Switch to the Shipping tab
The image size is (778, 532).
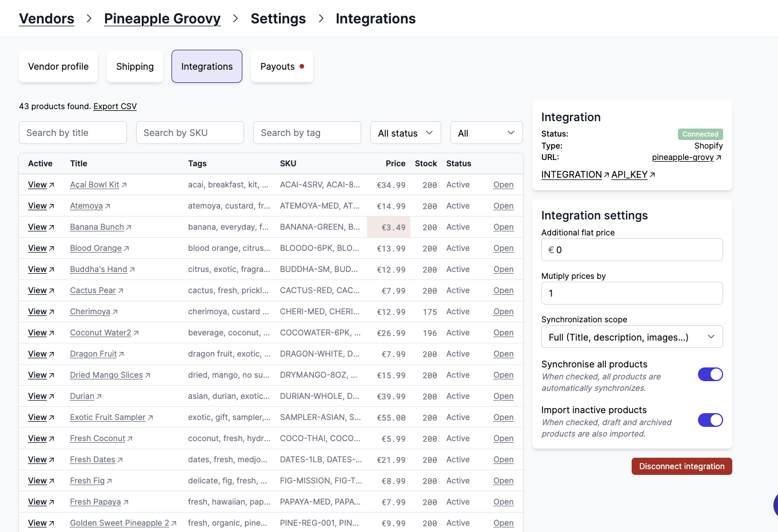134,66
